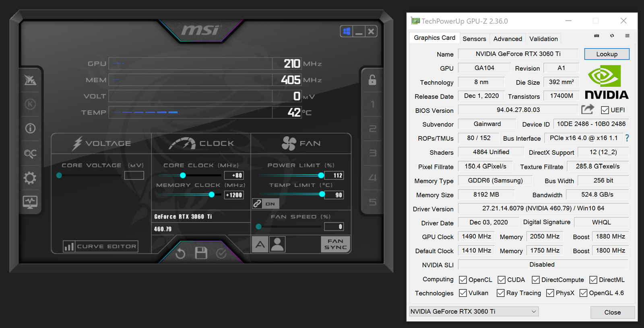This screenshot has width=644, height=328.
Task: Adjust the memory clock slider handle
Action: [212, 195]
